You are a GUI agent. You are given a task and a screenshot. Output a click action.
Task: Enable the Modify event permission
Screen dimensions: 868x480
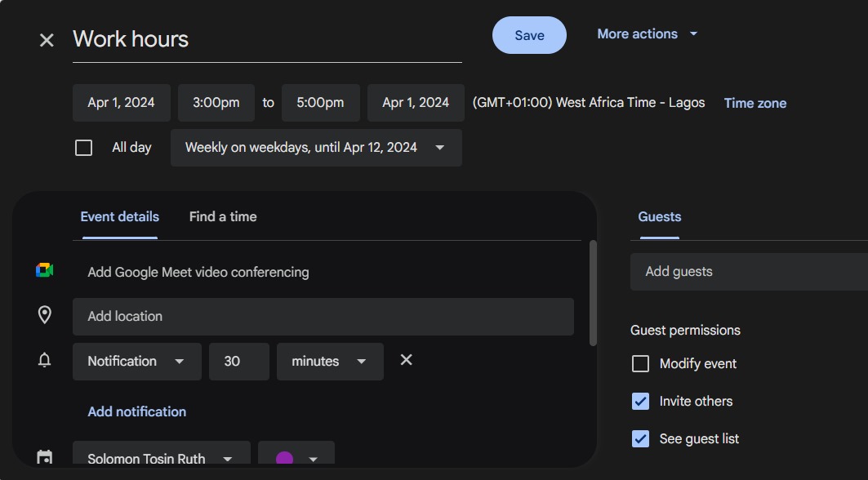(x=640, y=363)
